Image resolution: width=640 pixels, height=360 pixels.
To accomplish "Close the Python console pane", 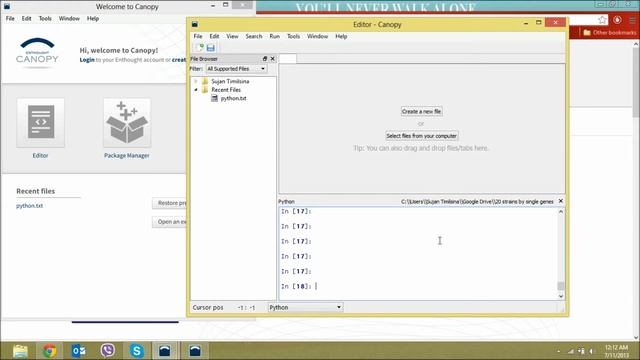I will pos(561,201).
